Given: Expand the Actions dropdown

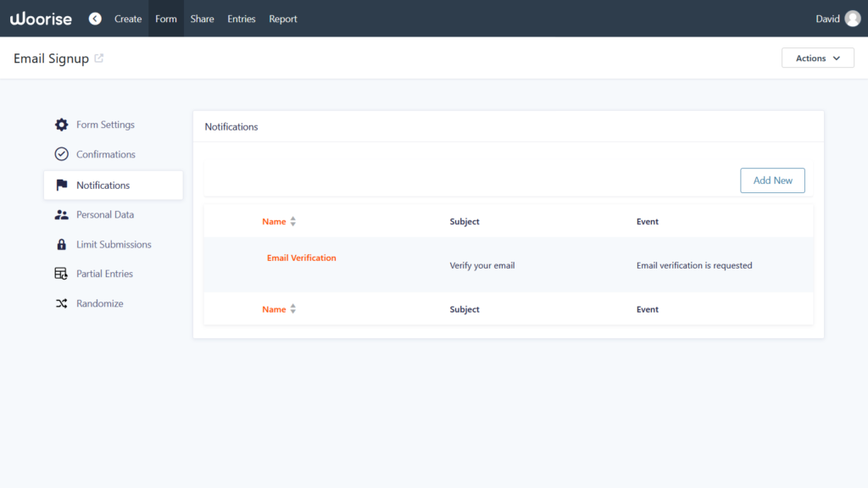Looking at the screenshot, I should click(817, 58).
